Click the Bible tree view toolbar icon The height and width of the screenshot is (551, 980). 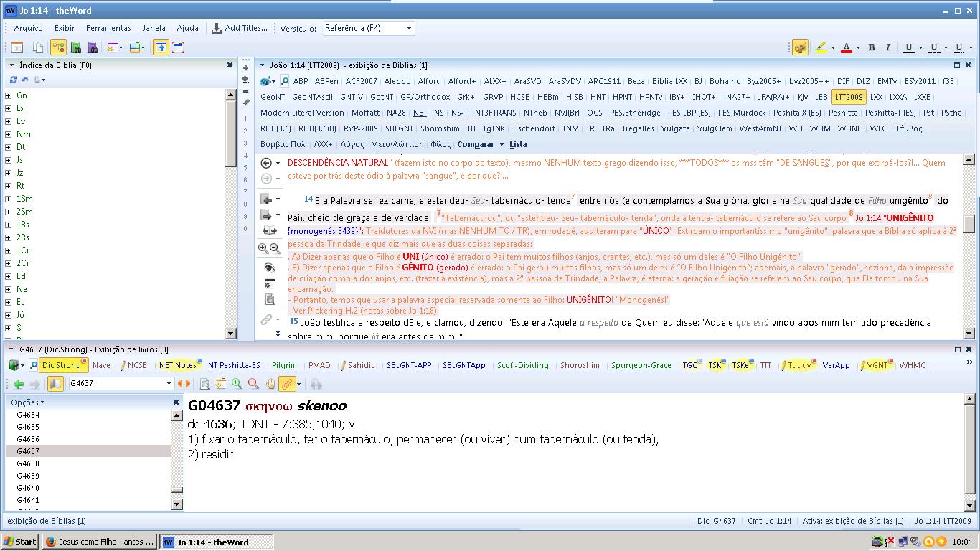tap(58, 47)
